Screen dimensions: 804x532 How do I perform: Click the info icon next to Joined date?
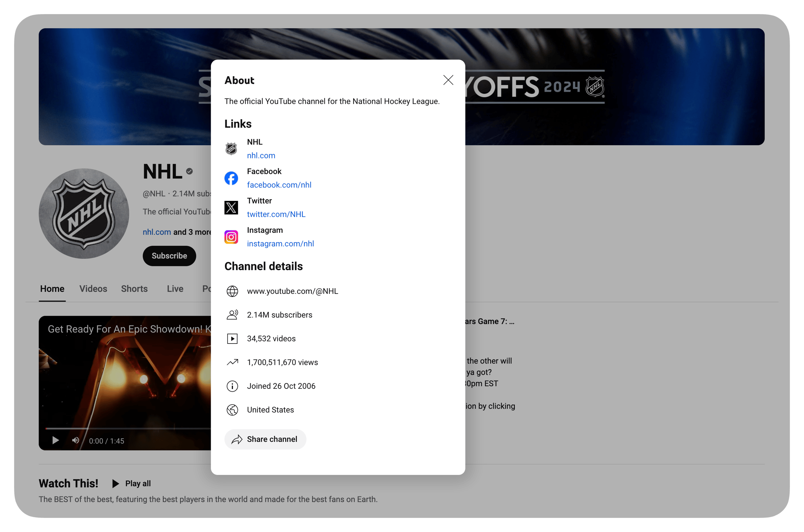click(x=232, y=386)
